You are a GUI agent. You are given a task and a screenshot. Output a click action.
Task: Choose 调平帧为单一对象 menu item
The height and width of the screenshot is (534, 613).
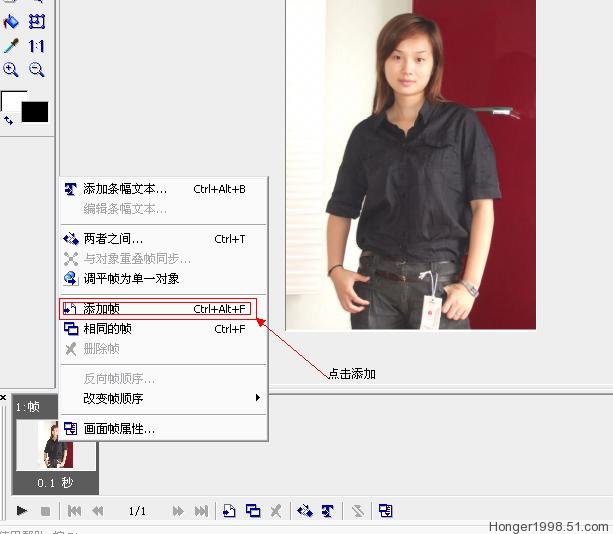163,279
